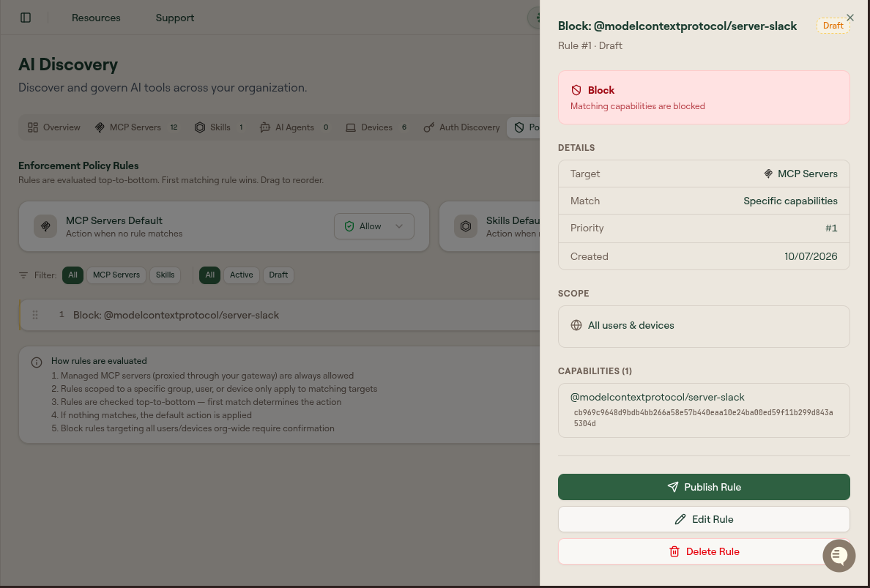Open the Resources menu
Screen dimensions: 870x588
(96, 18)
